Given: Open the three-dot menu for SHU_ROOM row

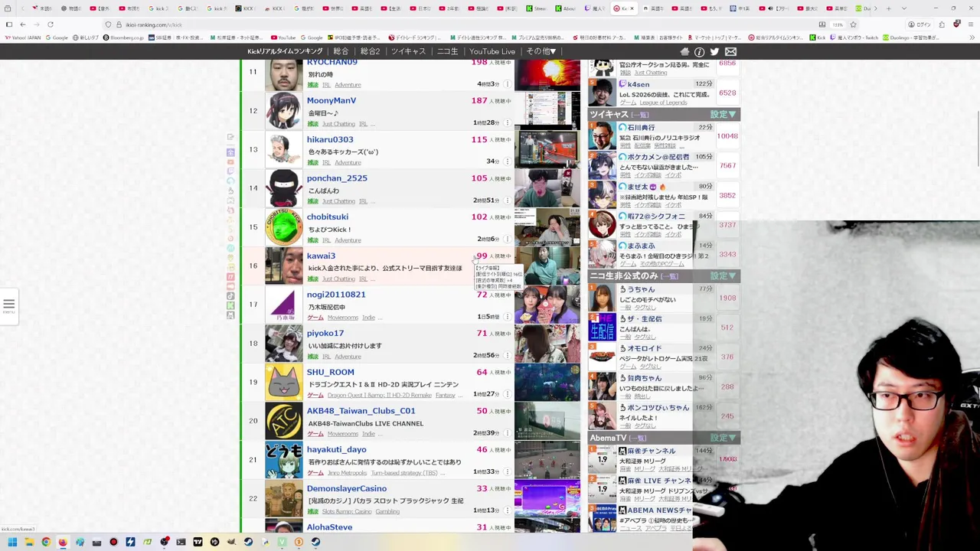Looking at the screenshot, I should point(507,394).
